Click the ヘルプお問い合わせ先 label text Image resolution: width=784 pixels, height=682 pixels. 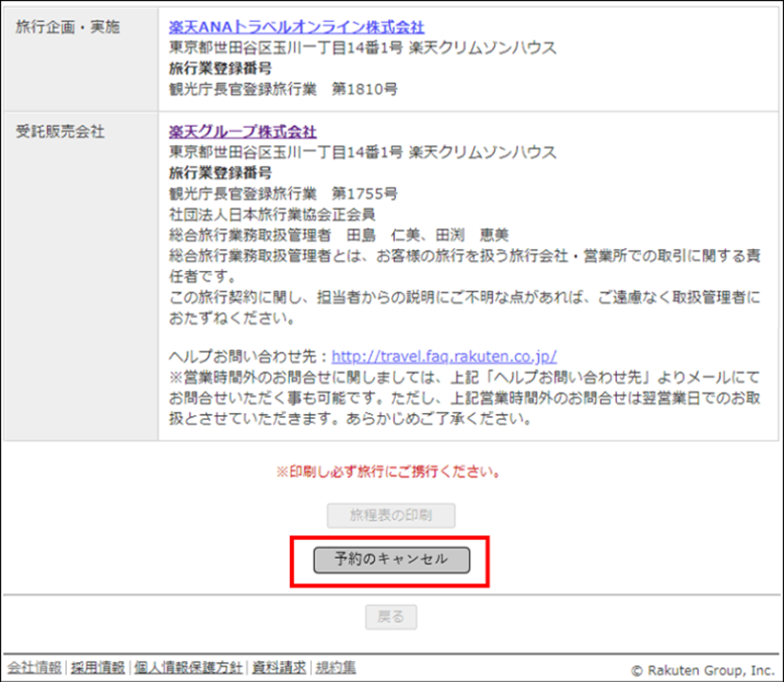pyautogui.click(x=247, y=357)
